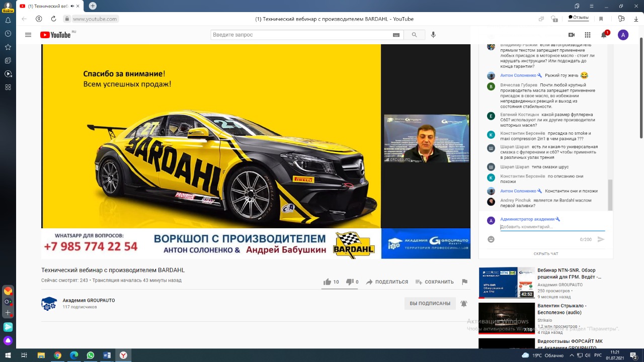The image size is (644, 362).
Task: Open the messenger paper plane sidebar icon
Action: pos(8,327)
